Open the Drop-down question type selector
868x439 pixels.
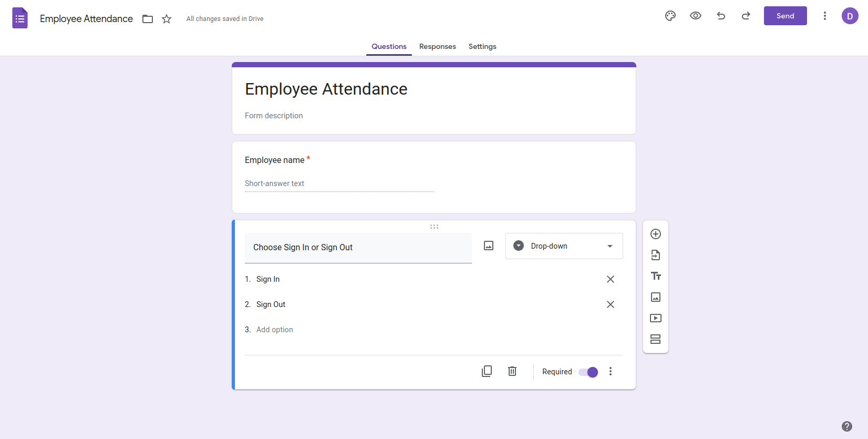pos(564,246)
